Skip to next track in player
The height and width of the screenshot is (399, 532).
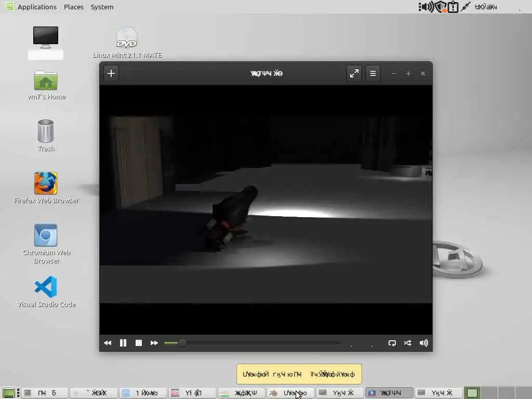click(x=154, y=343)
